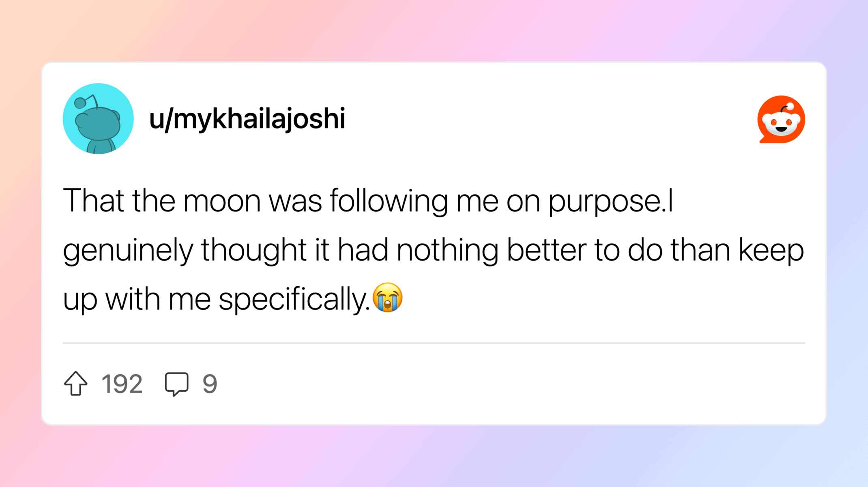Open the teal Snoo avatar
This screenshot has width=868, height=487.
point(98,119)
